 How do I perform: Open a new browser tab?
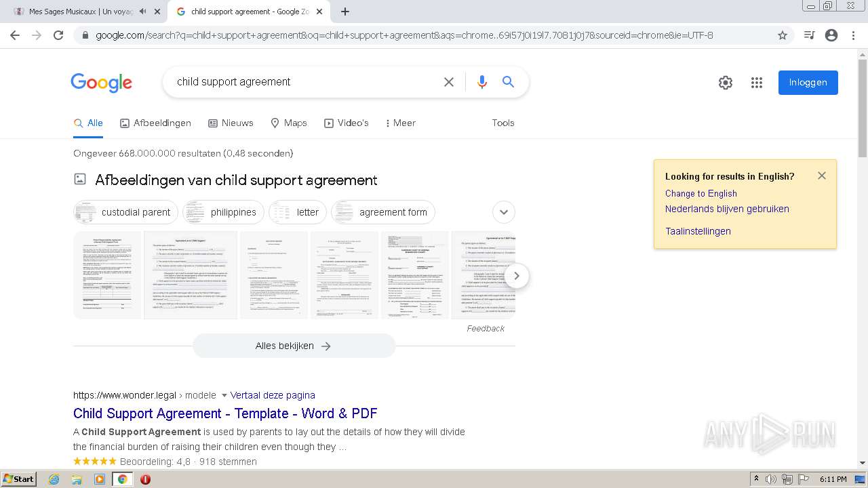pyautogui.click(x=345, y=12)
